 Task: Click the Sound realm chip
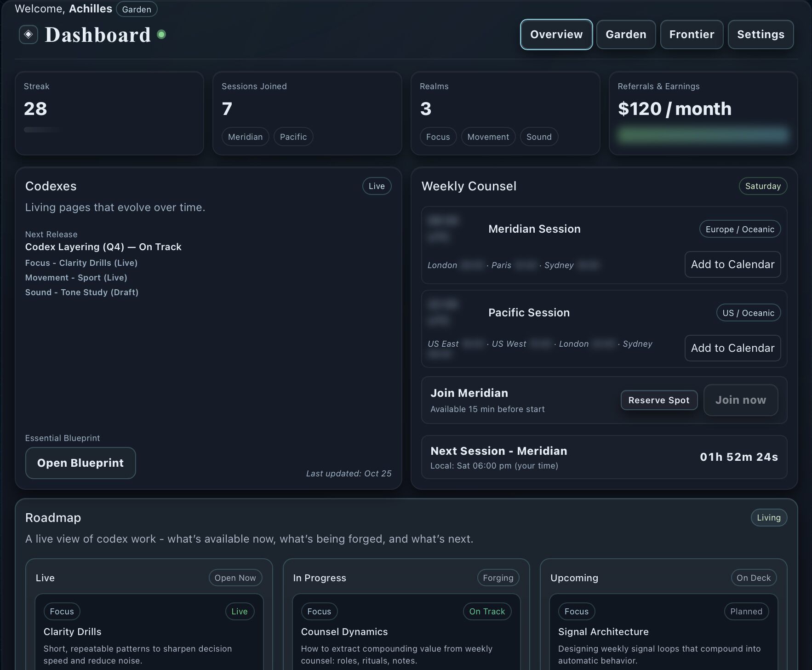coord(538,137)
